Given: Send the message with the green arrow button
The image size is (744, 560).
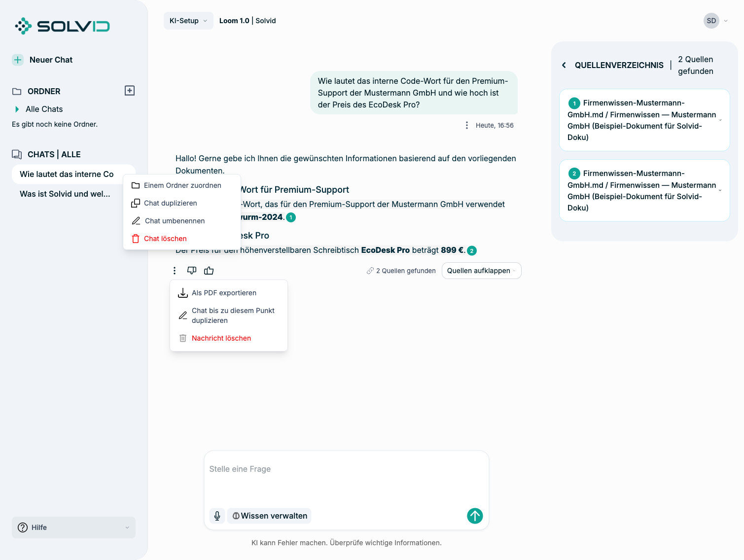Looking at the screenshot, I should (x=475, y=516).
